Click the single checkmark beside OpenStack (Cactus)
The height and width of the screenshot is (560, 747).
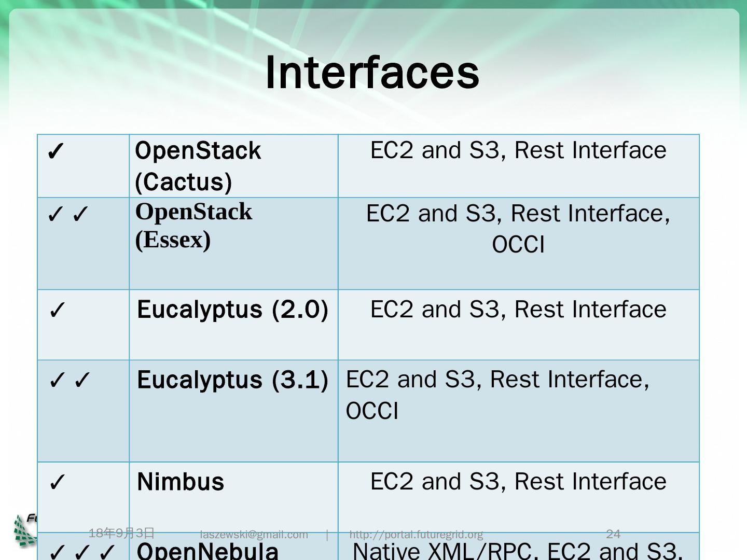click(x=55, y=151)
